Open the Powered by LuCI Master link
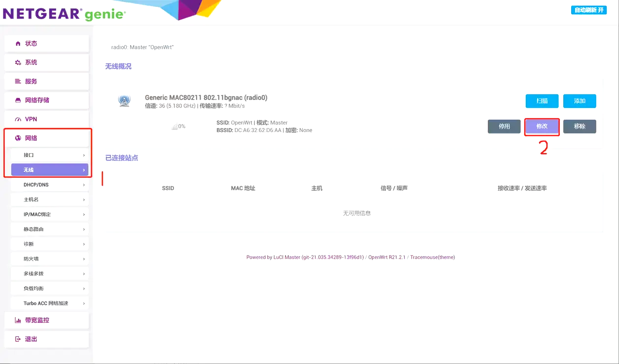 pos(305,257)
